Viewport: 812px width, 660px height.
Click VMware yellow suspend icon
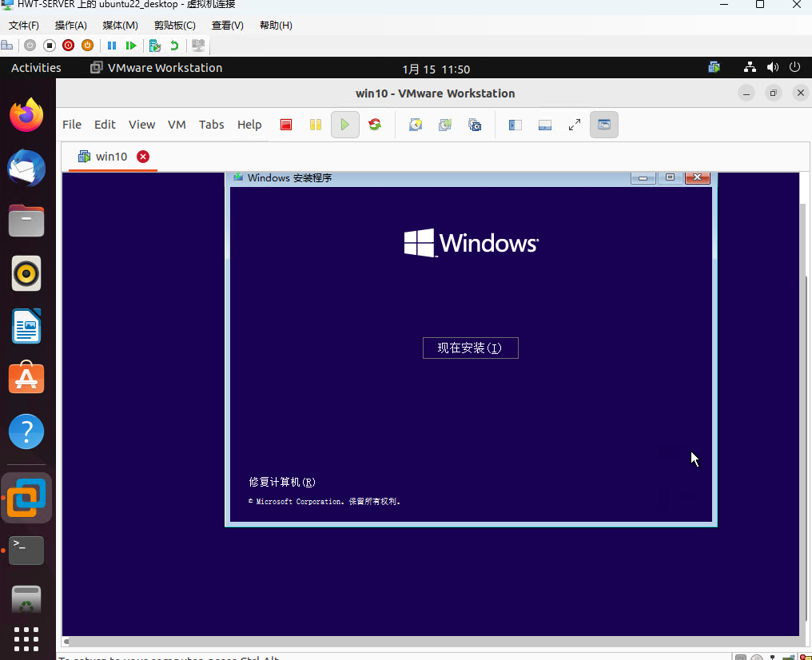(316, 125)
